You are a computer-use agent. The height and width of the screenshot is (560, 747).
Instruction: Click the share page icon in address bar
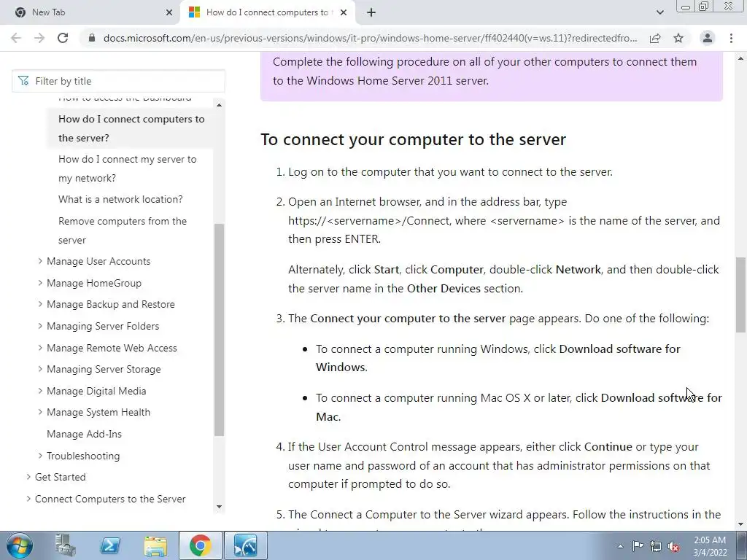(x=655, y=38)
